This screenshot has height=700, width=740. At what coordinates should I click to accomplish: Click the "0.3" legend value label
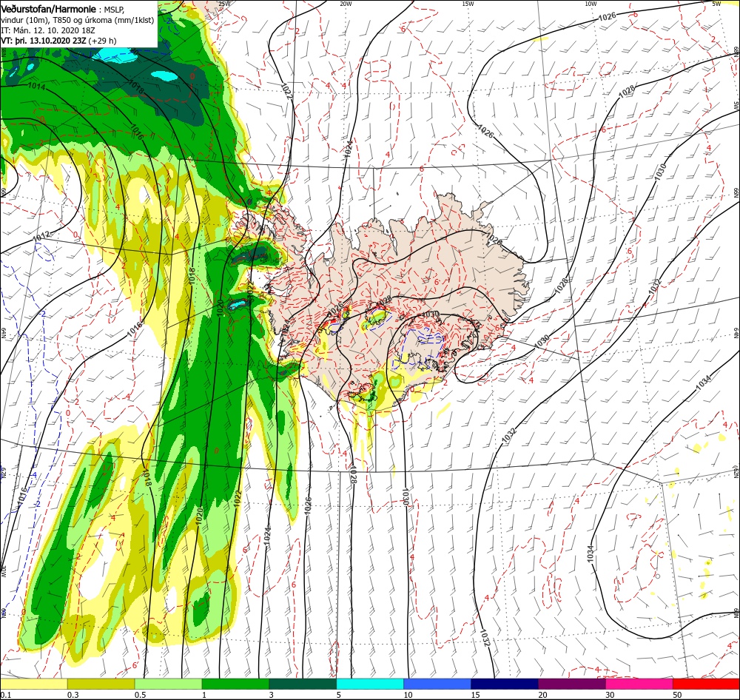point(73,695)
